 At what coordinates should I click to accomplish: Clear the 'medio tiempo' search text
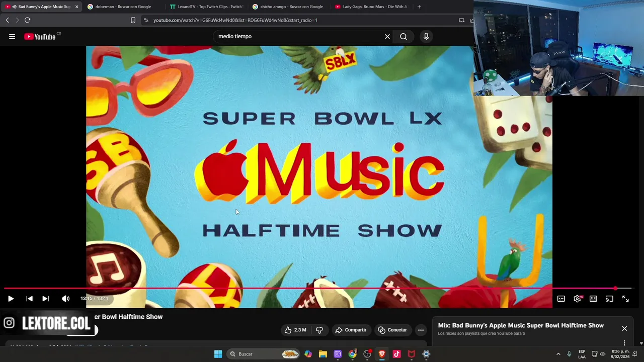click(387, 36)
